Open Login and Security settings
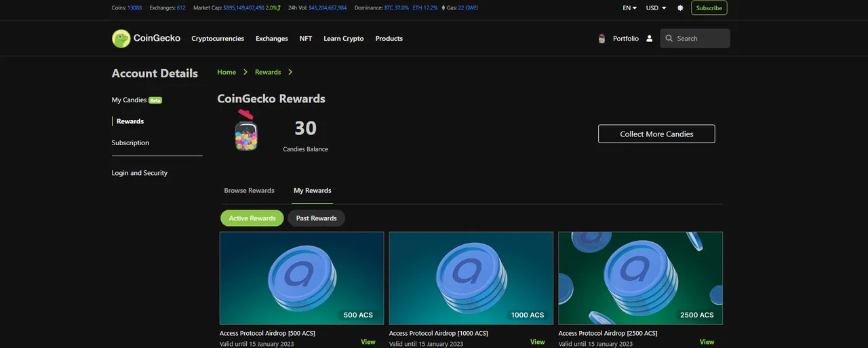The width and height of the screenshot is (868, 348). click(x=140, y=173)
